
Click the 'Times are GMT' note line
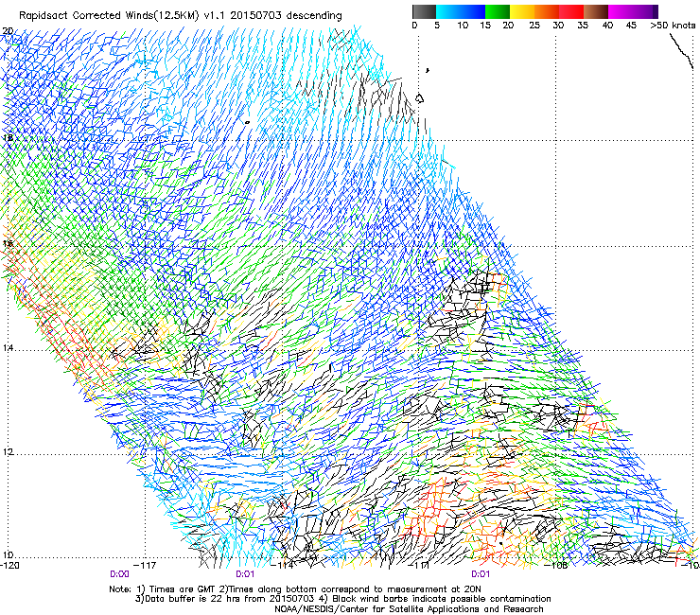point(295,589)
